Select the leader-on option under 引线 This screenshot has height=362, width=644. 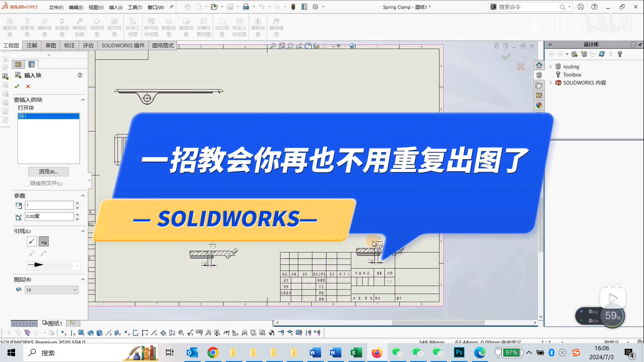click(x=32, y=241)
